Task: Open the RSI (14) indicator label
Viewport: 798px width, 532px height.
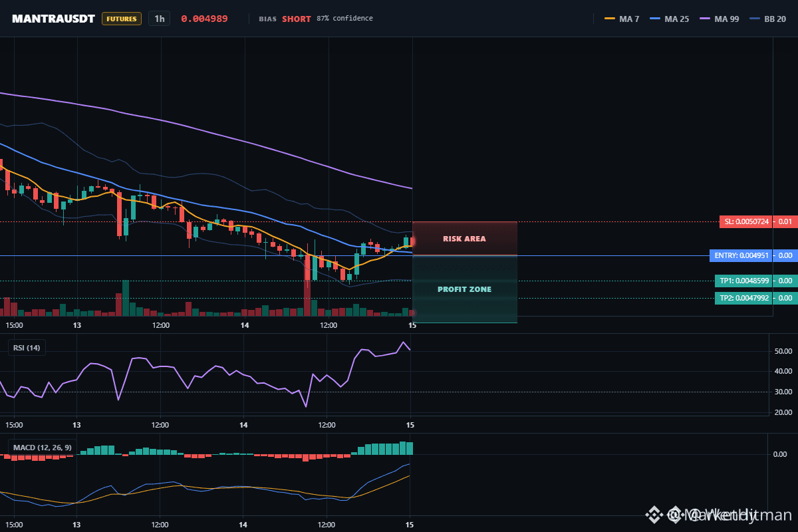Action: point(27,347)
